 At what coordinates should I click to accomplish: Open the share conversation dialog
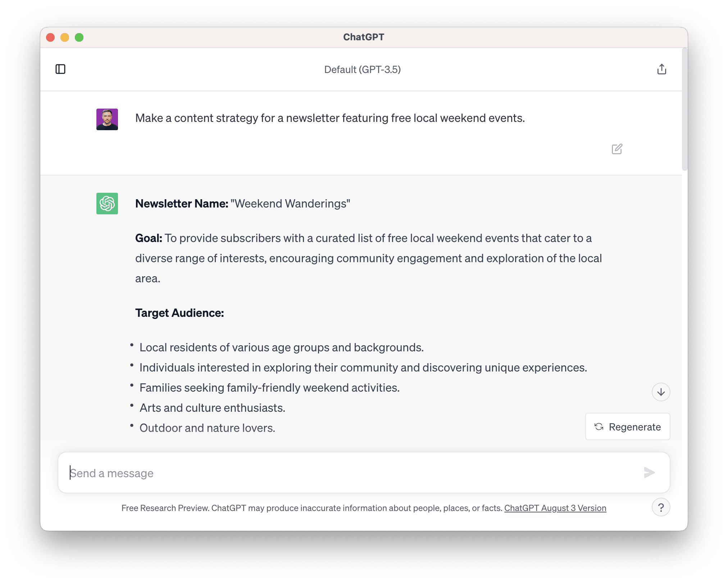pyautogui.click(x=662, y=69)
